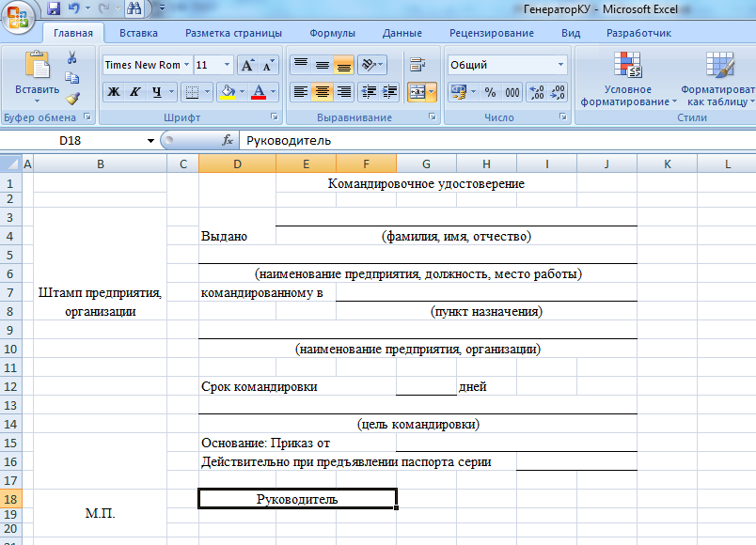
Task: Click the Office button logo
Action: tap(17, 17)
